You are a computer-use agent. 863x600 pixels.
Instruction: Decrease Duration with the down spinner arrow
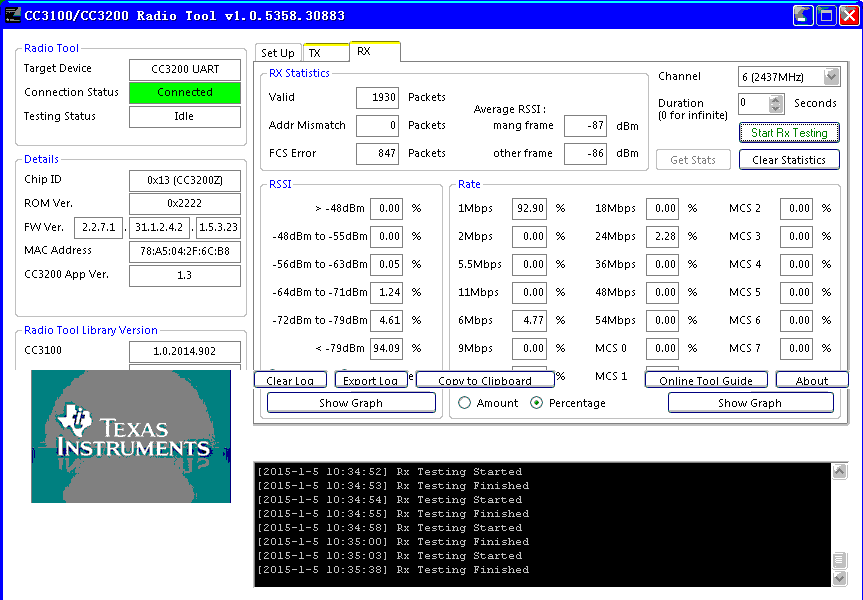(776, 108)
